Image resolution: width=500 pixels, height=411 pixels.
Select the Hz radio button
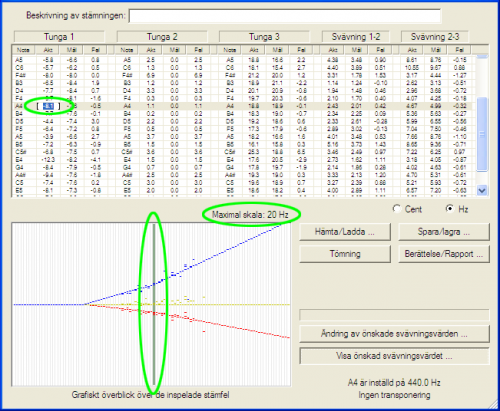pos(450,209)
